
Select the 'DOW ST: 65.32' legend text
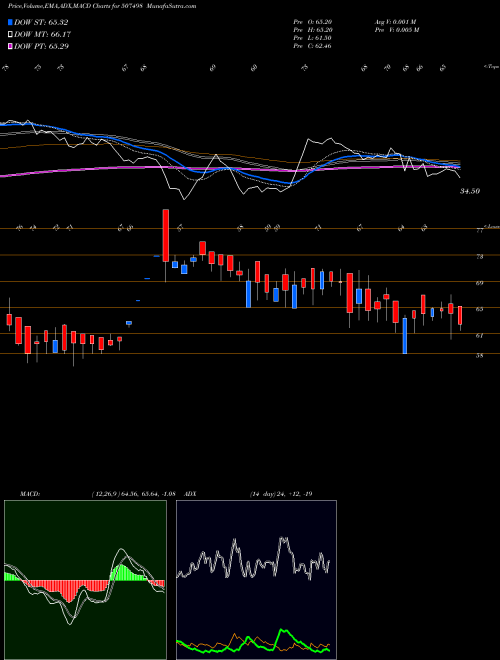pyautogui.click(x=41, y=23)
